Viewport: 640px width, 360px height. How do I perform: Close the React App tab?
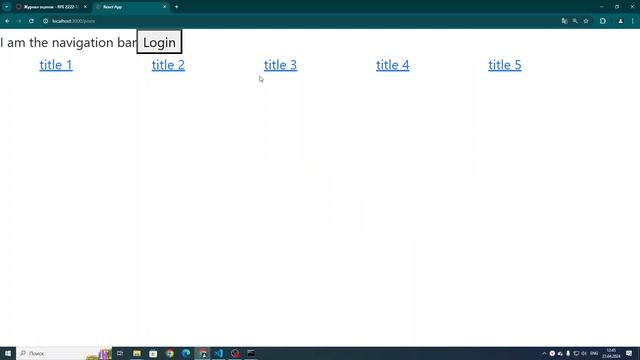click(164, 7)
